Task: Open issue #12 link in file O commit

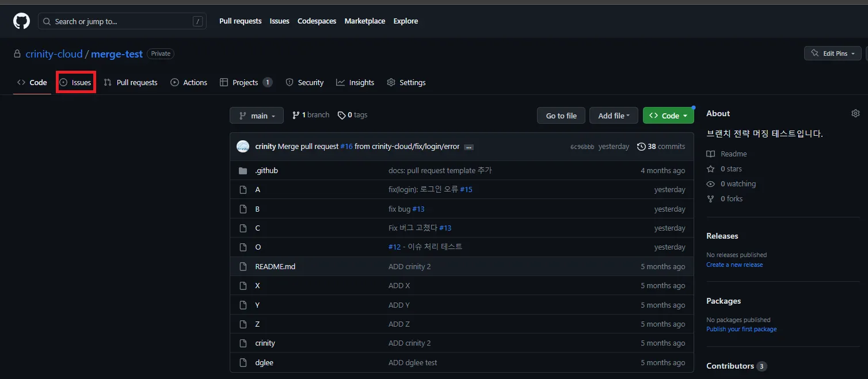Action: pyautogui.click(x=394, y=247)
